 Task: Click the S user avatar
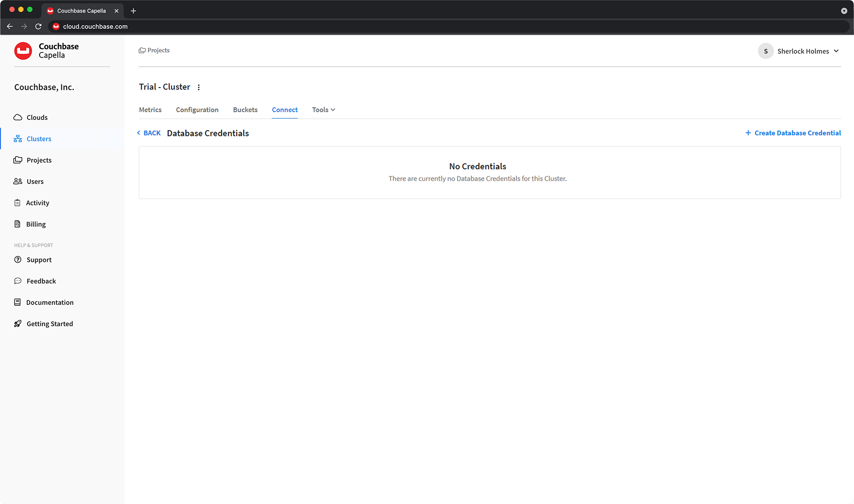point(765,51)
